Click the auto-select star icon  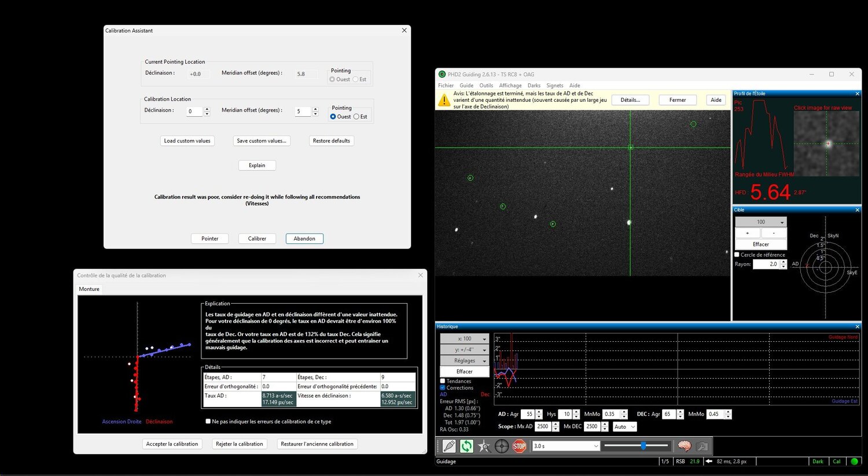tap(484, 446)
